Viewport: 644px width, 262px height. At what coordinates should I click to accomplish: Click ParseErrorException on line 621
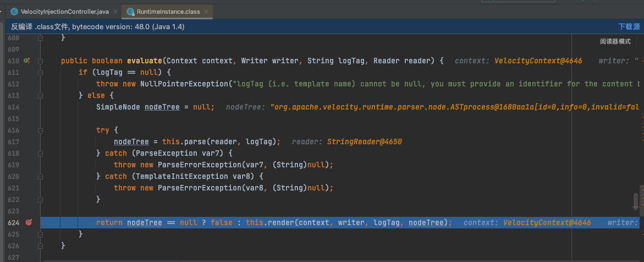click(200, 188)
